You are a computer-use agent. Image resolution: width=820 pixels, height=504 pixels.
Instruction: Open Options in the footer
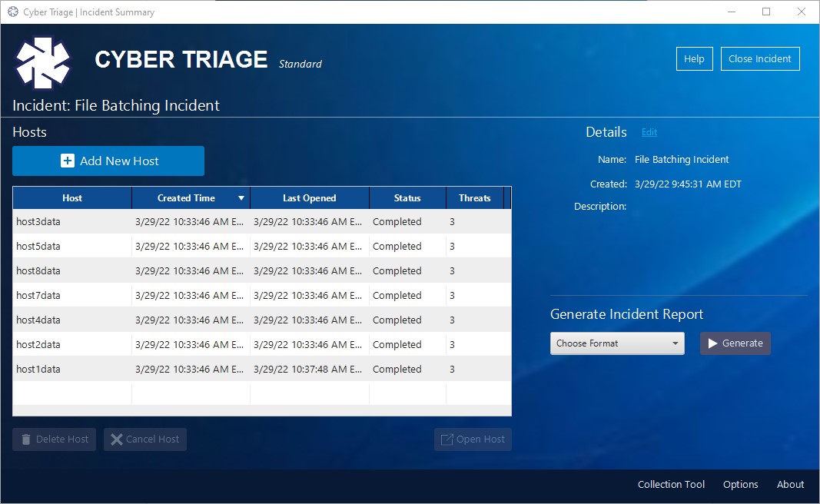coord(740,485)
